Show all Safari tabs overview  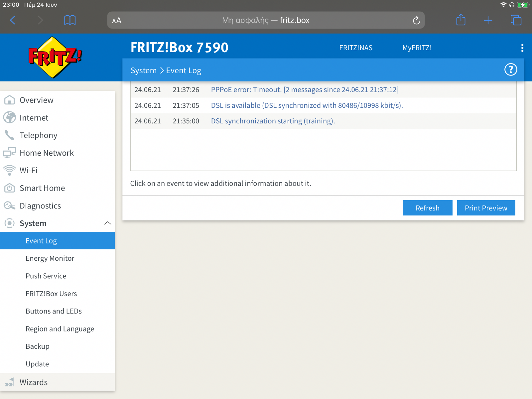pyautogui.click(x=516, y=20)
